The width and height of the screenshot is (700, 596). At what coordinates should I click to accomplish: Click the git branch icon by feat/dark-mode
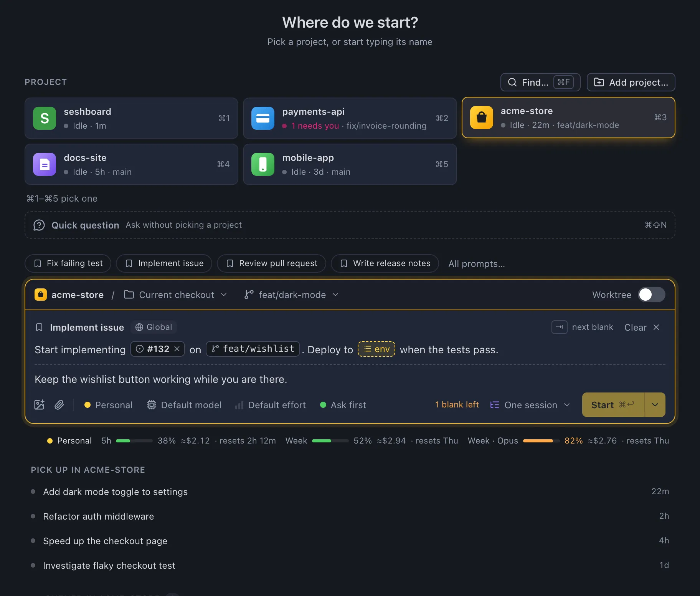tap(249, 295)
